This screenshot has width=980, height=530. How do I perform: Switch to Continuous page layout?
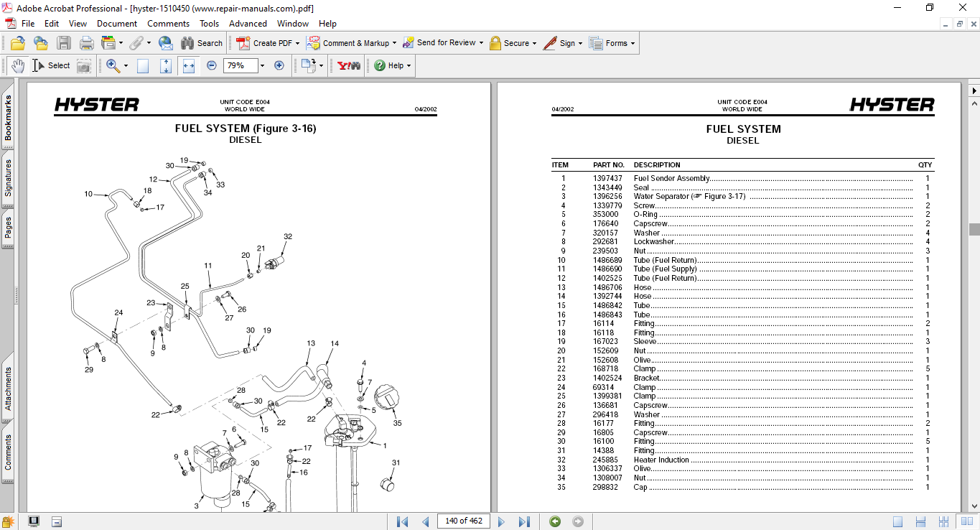click(920, 521)
